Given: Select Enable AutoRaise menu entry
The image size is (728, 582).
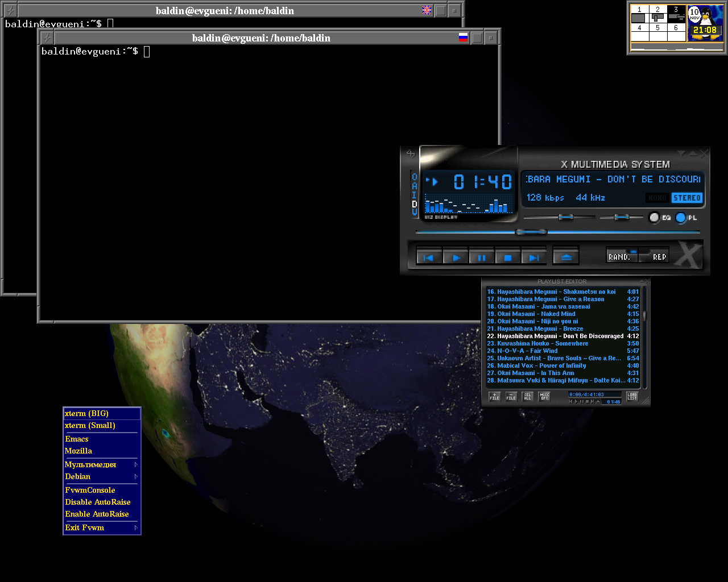Looking at the screenshot, I should (102, 514).
